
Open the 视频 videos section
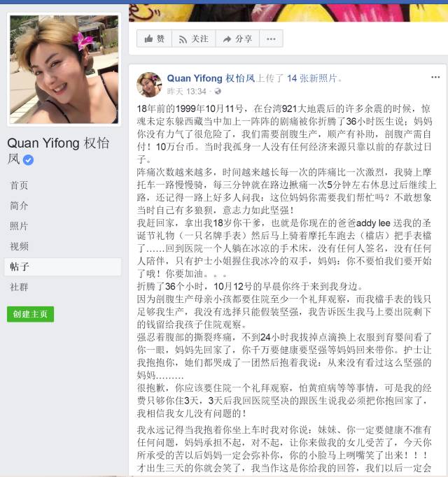(19, 246)
